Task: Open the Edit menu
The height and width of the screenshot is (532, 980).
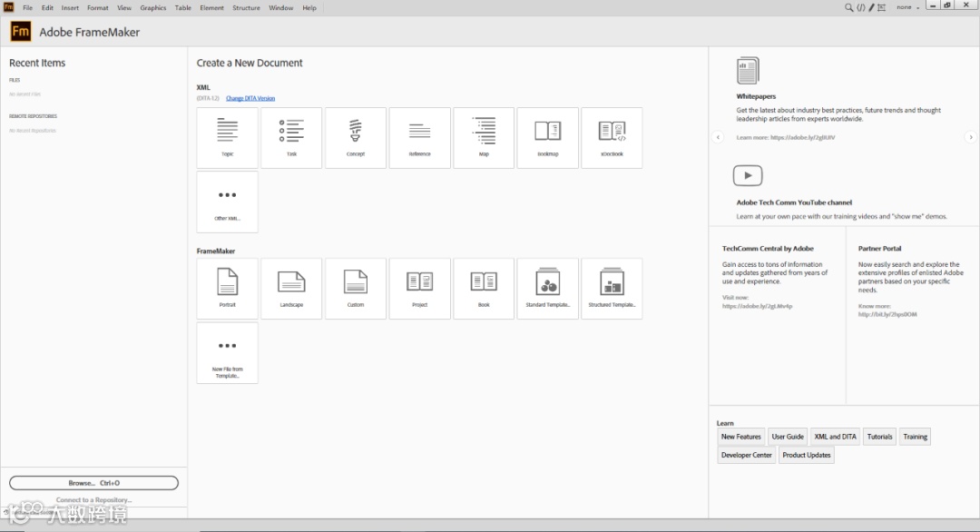Action: 47,8
